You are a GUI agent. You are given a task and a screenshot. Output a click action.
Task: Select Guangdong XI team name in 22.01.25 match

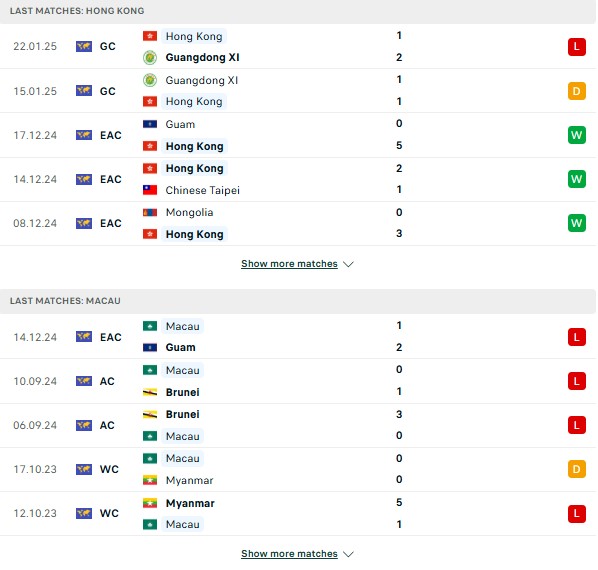(203, 58)
